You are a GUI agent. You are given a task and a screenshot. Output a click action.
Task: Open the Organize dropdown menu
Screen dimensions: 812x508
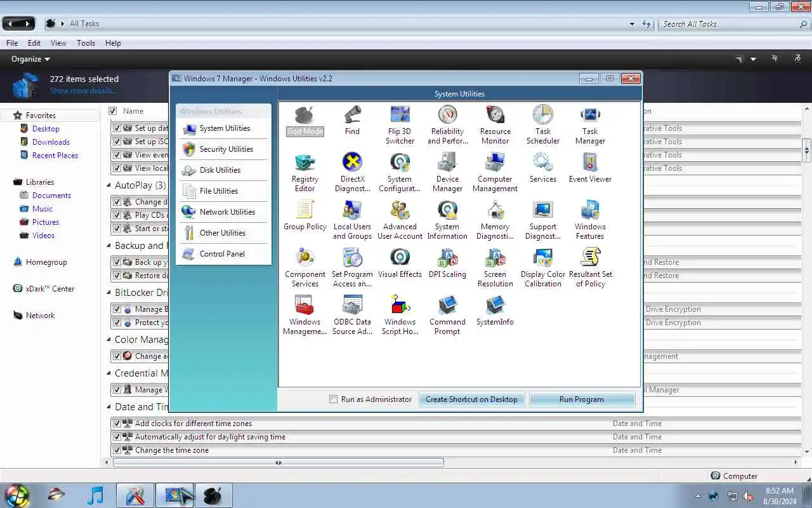[30, 59]
